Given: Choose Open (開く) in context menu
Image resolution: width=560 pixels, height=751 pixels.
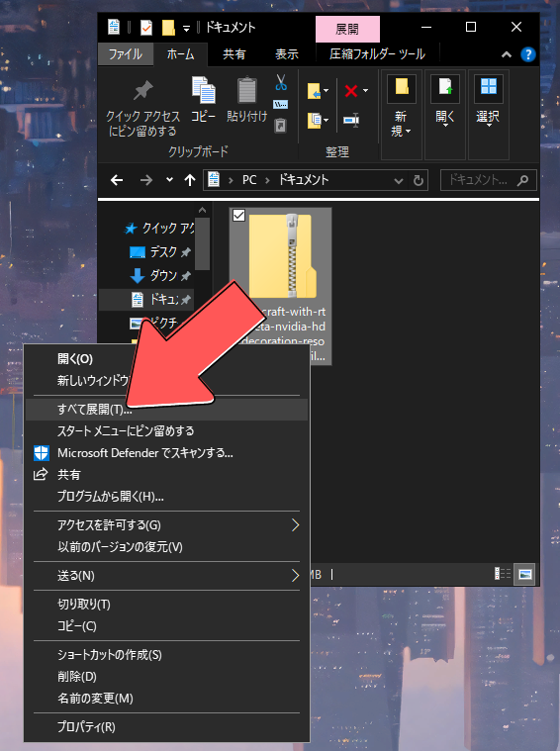Looking at the screenshot, I should tap(75, 359).
